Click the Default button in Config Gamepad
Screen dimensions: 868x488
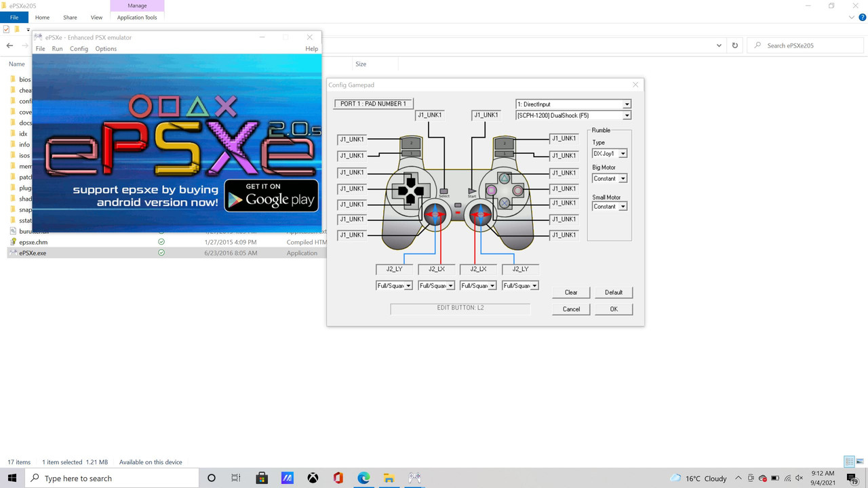point(614,292)
